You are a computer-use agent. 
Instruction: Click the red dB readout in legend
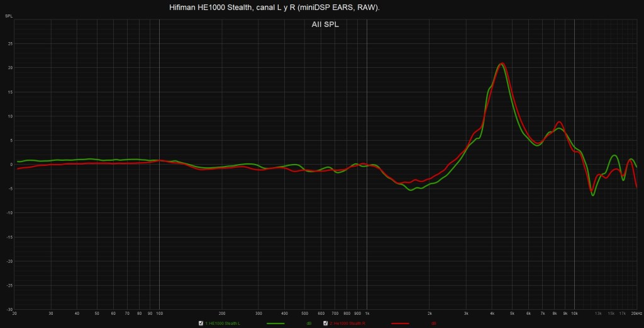pos(434,323)
